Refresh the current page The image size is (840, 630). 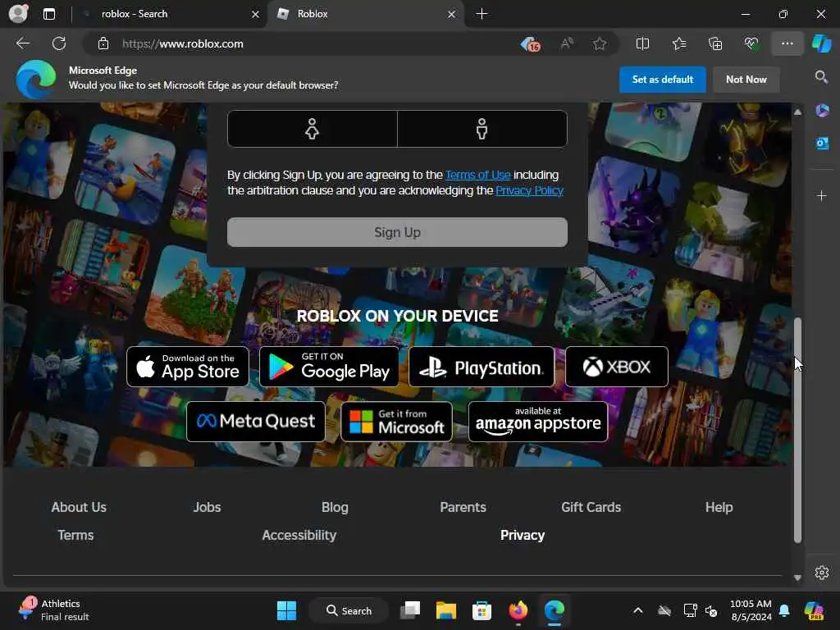[x=59, y=43]
